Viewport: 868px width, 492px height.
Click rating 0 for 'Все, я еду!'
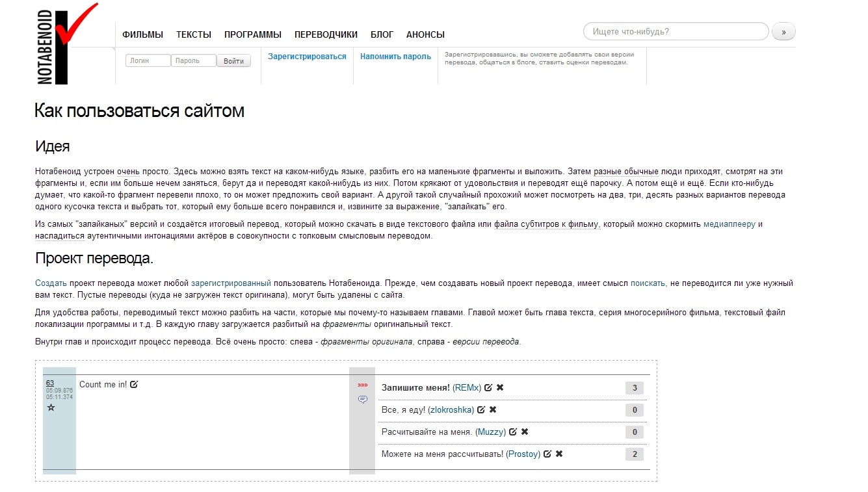634,410
